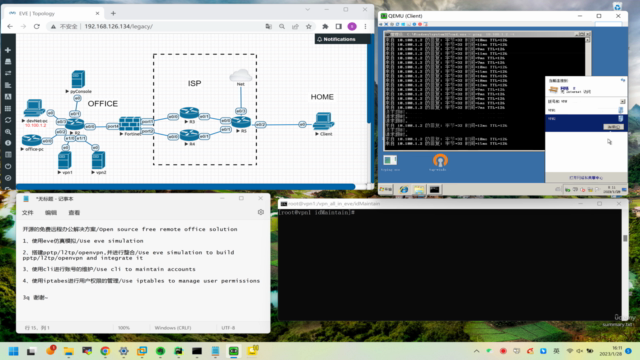Open the EVE sidebar Add object plus icon
Image resolution: width=640 pixels, height=360 pixels.
click(8, 50)
